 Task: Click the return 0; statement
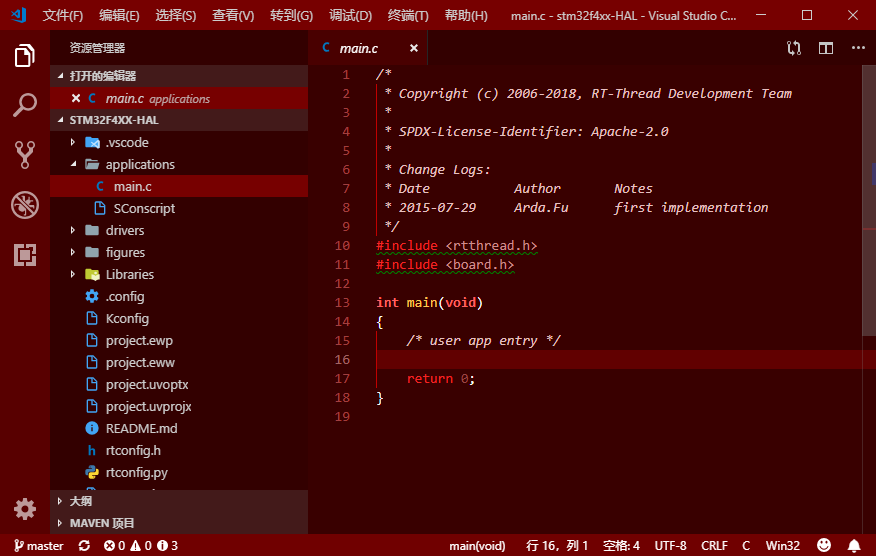tap(441, 378)
